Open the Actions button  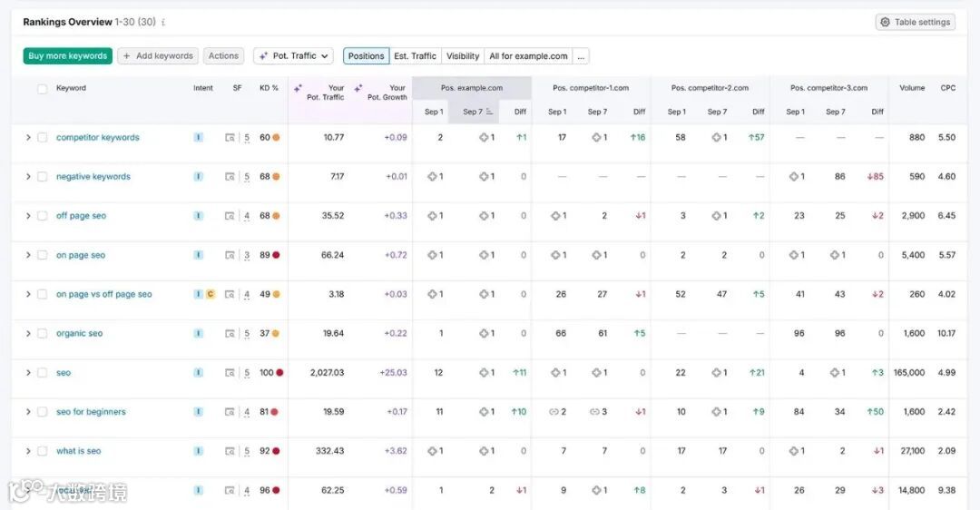pos(223,55)
